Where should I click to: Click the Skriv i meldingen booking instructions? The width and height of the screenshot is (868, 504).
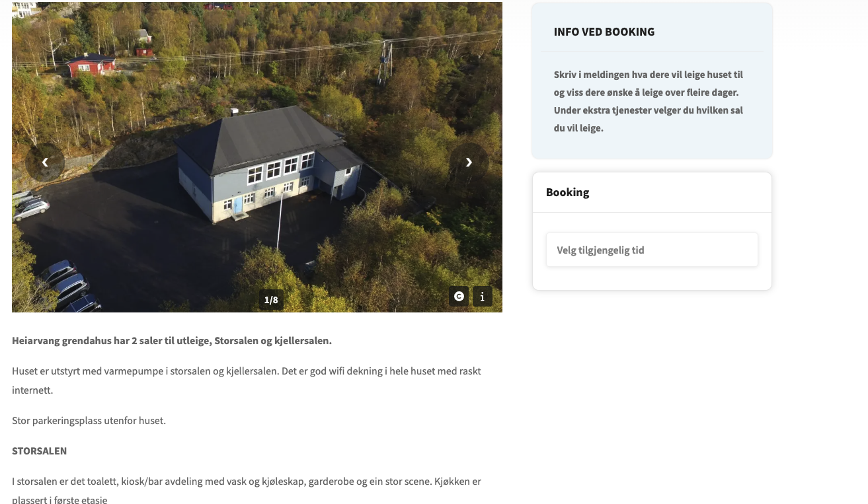coord(649,101)
